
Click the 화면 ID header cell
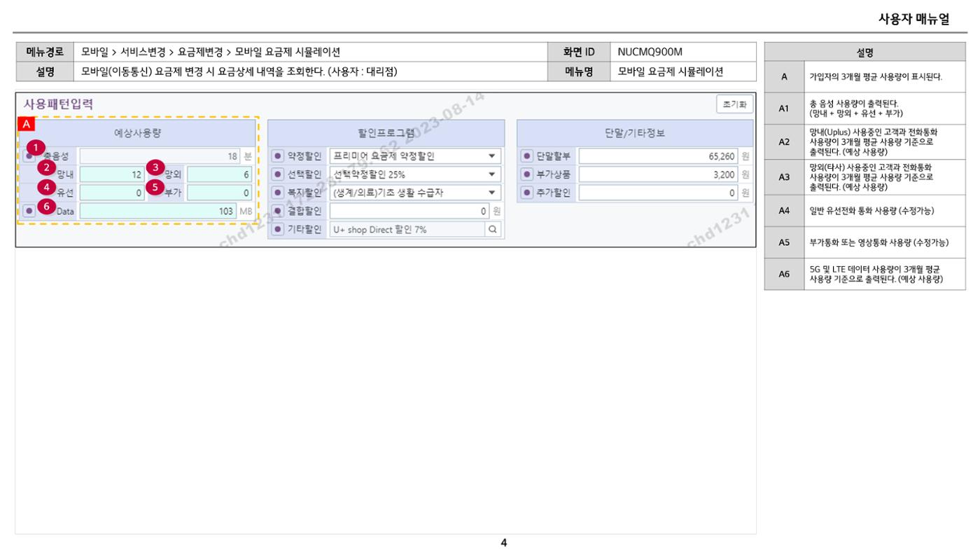tap(579, 52)
